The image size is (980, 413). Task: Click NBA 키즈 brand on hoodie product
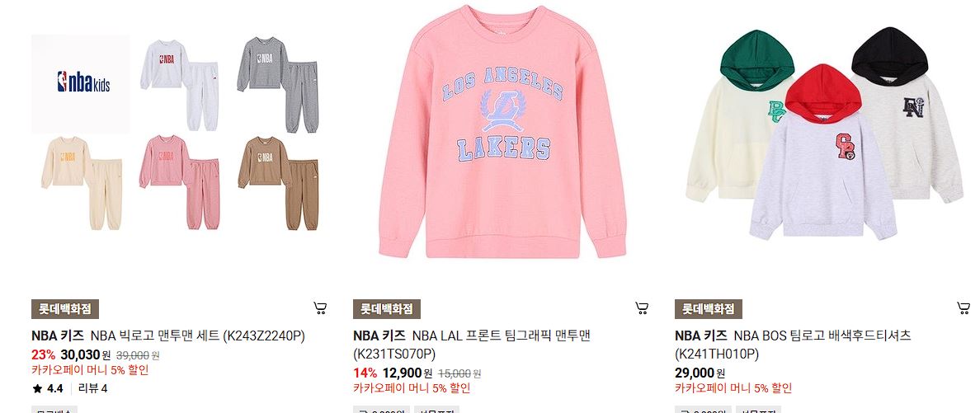tap(700, 336)
